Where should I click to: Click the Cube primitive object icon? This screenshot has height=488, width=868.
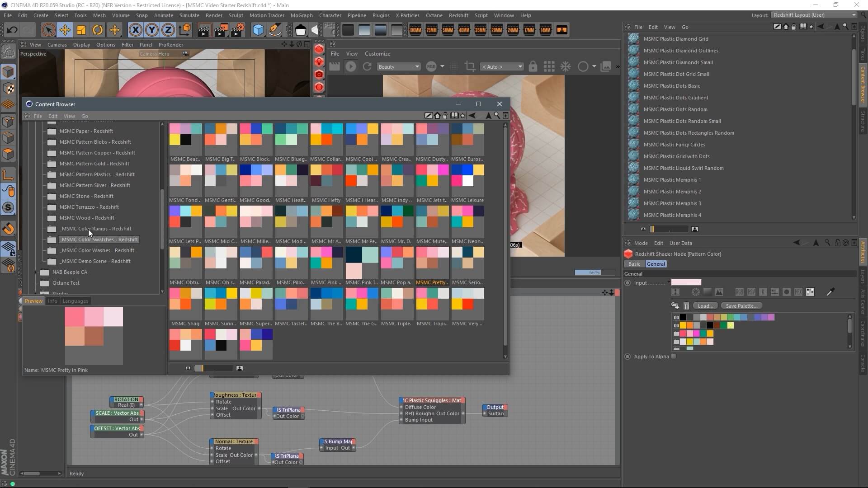(258, 30)
